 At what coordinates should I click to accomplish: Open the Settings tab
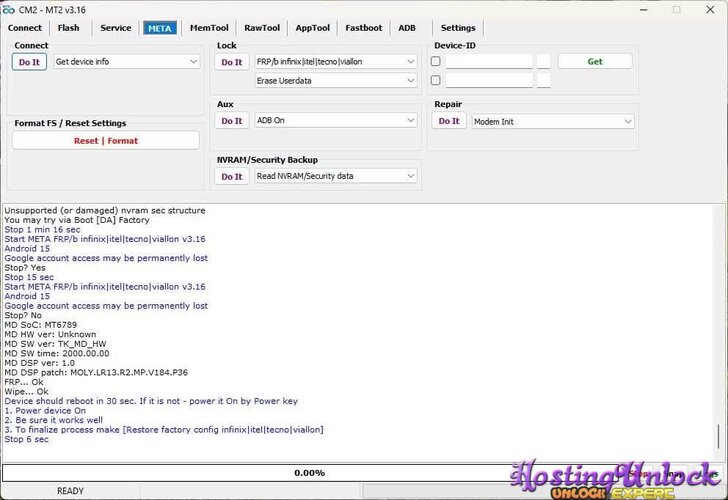[458, 28]
